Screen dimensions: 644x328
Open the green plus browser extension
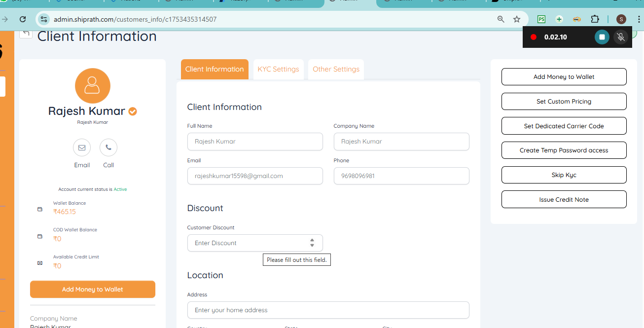[559, 19]
